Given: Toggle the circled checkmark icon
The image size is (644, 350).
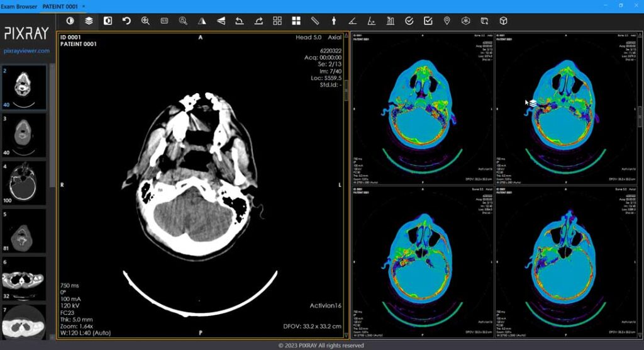Looking at the screenshot, I should coord(409,21).
